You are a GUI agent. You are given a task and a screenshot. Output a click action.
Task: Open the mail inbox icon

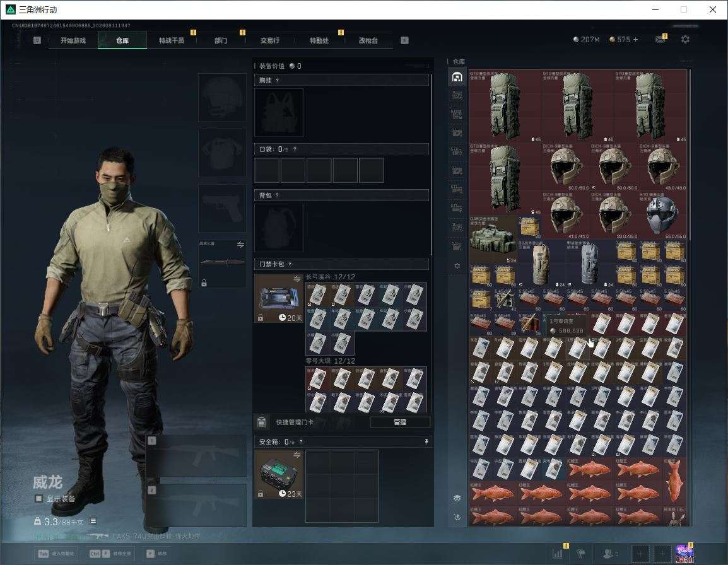click(660, 40)
